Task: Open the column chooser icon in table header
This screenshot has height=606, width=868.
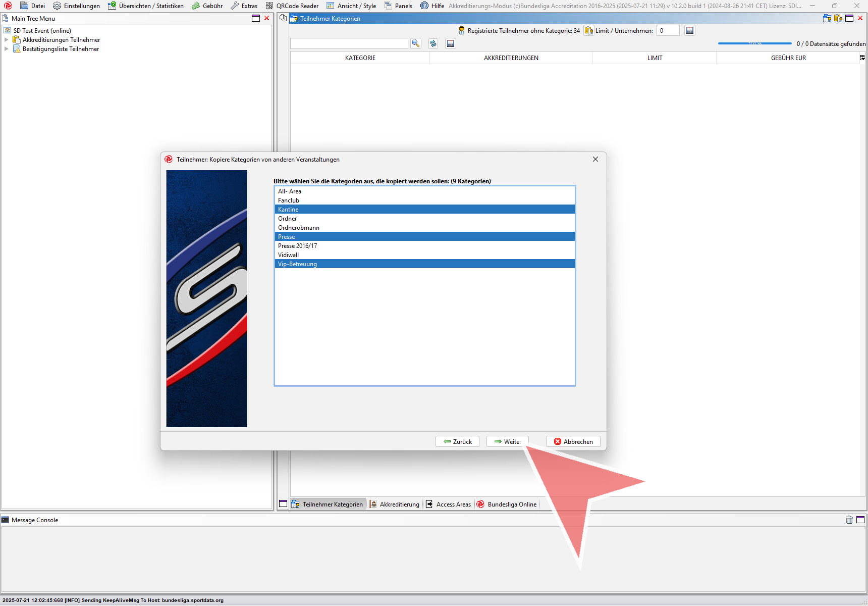Action: point(862,58)
